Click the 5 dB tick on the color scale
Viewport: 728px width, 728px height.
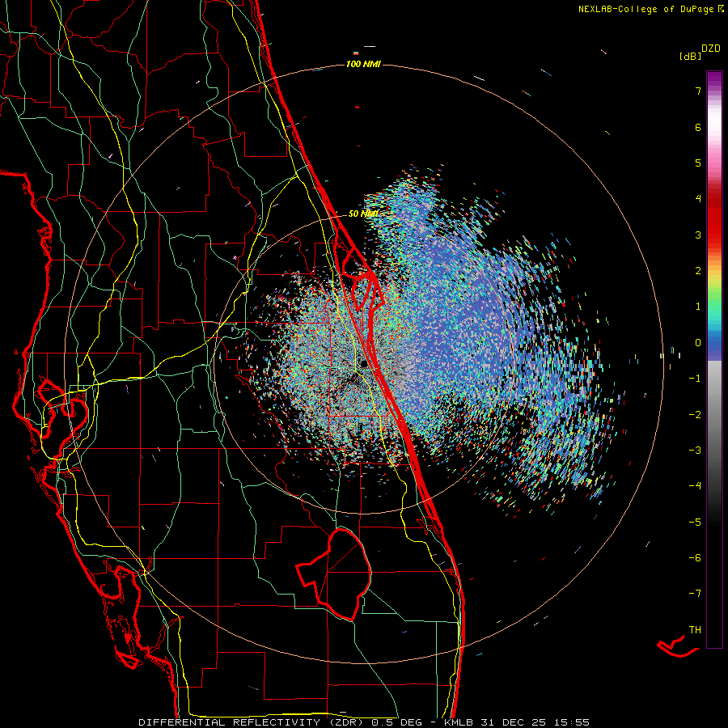point(698,163)
